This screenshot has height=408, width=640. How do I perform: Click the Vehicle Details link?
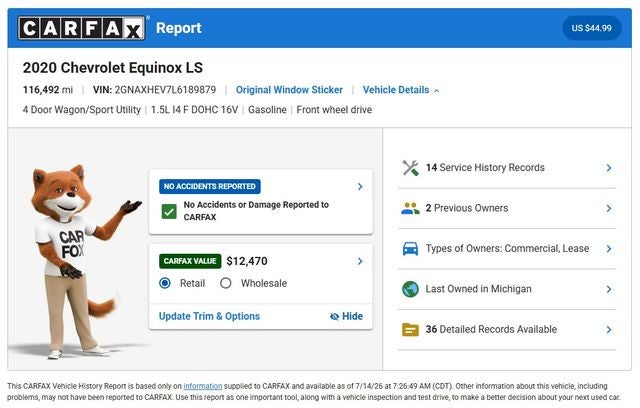coord(396,90)
